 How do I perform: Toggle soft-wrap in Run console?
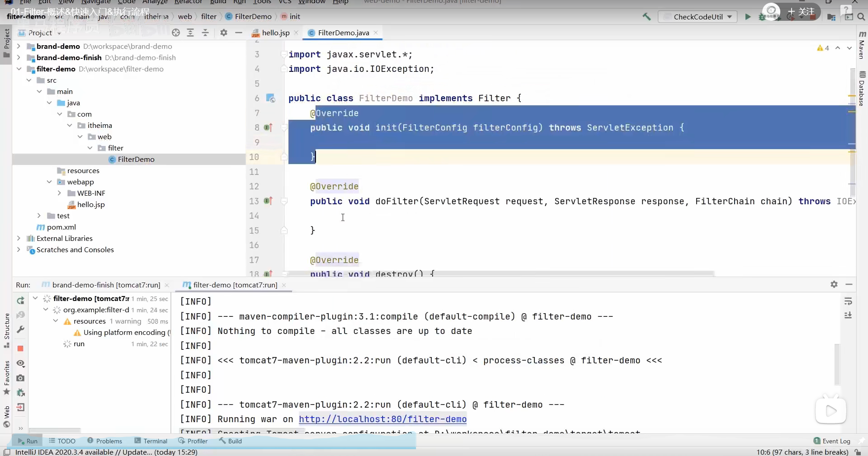tap(848, 301)
